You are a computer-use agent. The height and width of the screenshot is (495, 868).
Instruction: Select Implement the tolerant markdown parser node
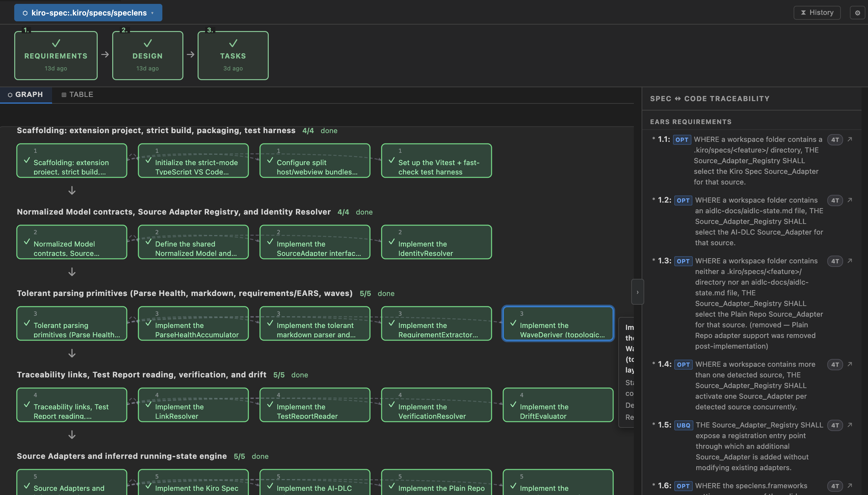click(315, 324)
